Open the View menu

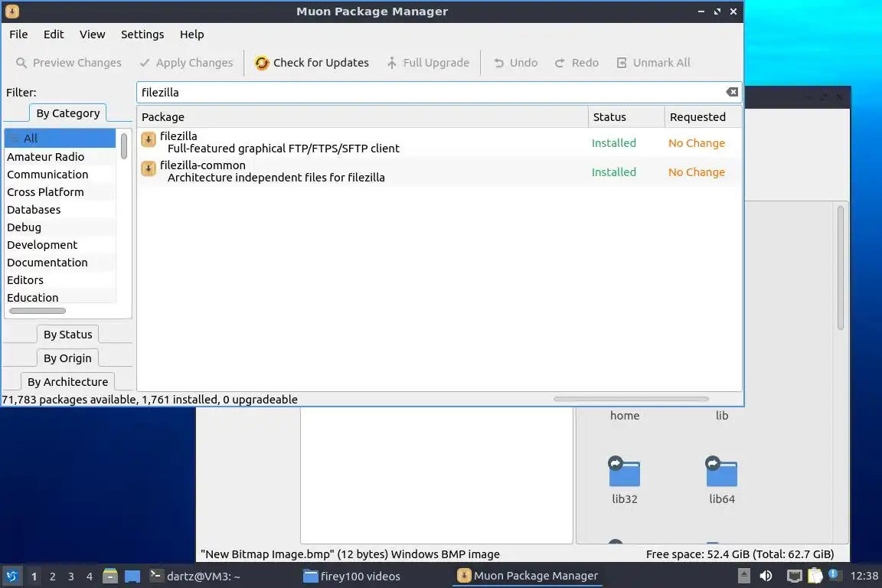tap(92, 34)
